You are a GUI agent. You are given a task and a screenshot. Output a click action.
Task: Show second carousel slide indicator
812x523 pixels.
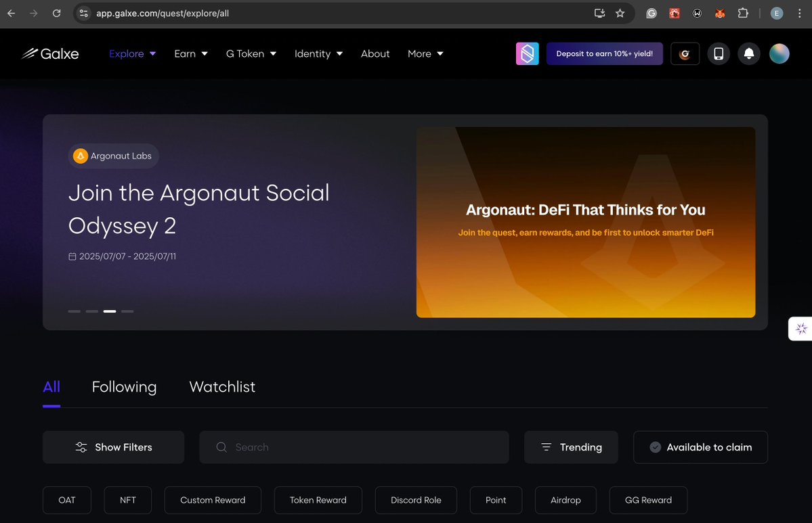coord(91,311)
